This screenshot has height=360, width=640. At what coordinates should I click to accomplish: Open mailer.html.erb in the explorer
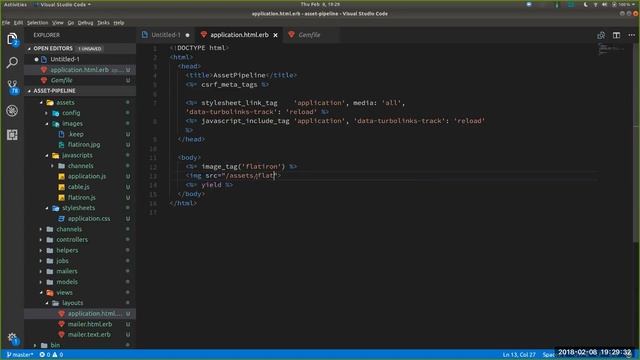click(89, 324)
